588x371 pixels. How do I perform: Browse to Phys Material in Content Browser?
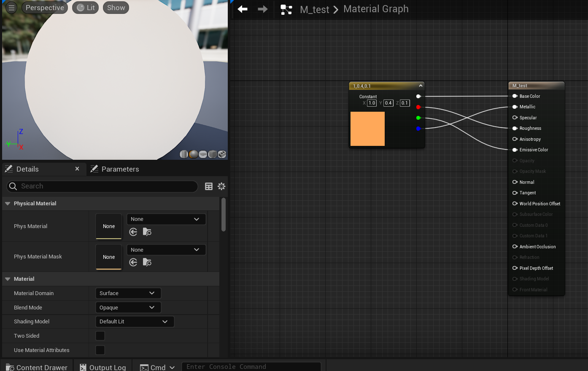tap(147, 232)
